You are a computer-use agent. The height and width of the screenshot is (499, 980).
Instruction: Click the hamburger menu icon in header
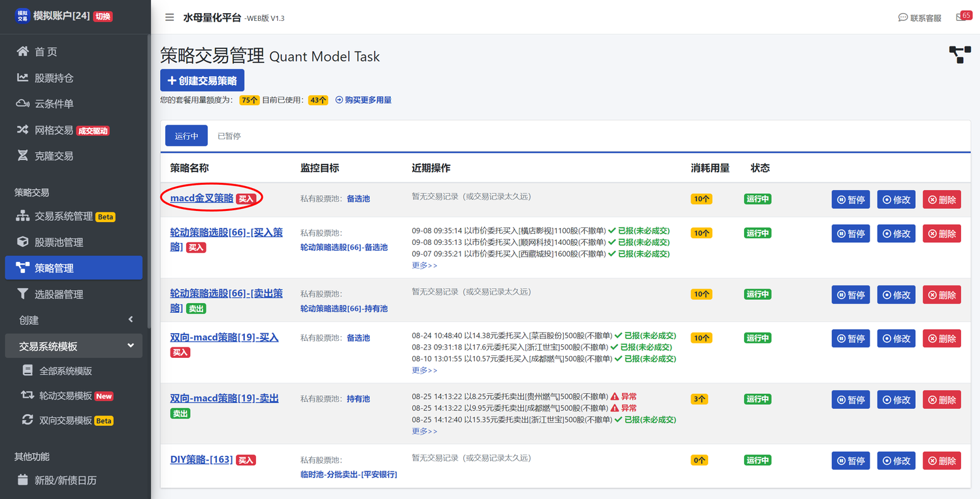coord(169,18)
